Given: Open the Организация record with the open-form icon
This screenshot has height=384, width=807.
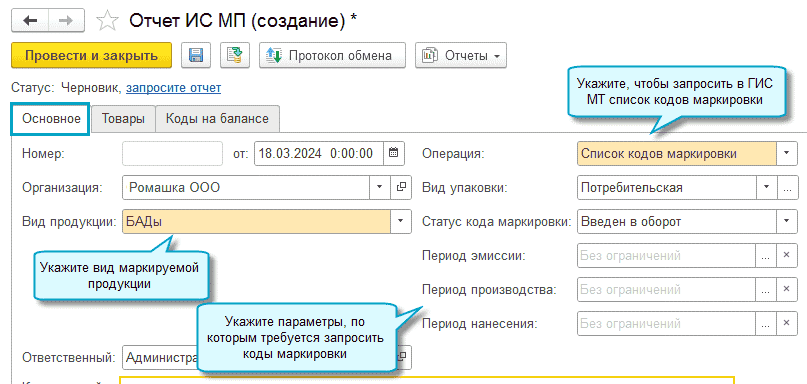Looking at the screenshot, I should coord(401,187).
